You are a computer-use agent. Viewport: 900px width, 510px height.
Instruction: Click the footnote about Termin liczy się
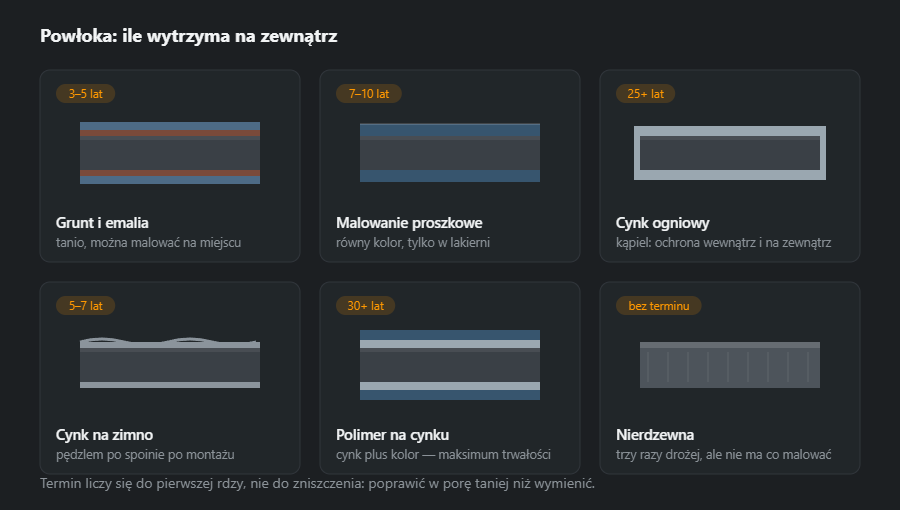coord(317,484)
